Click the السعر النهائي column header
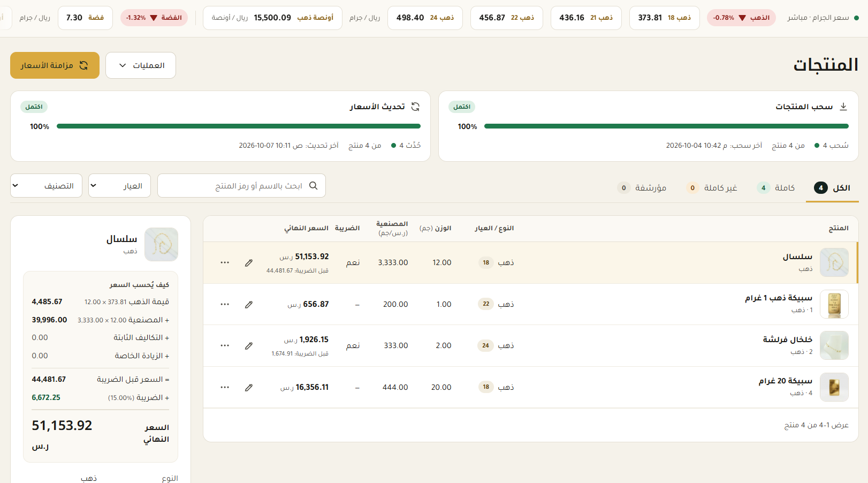The height and width of the screenshot is (483, 868). click(306, 228)
